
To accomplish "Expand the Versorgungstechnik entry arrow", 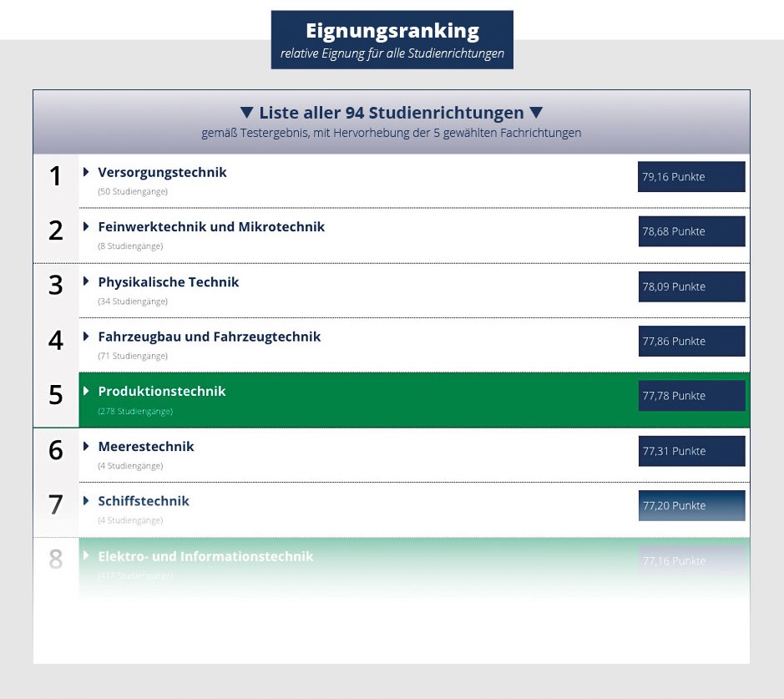I will point(86,172).
